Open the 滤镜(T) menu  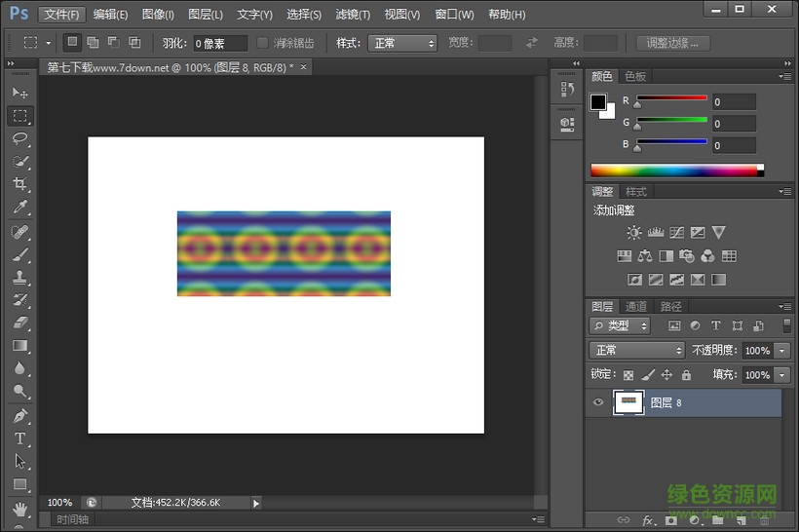tap(353, 15)
